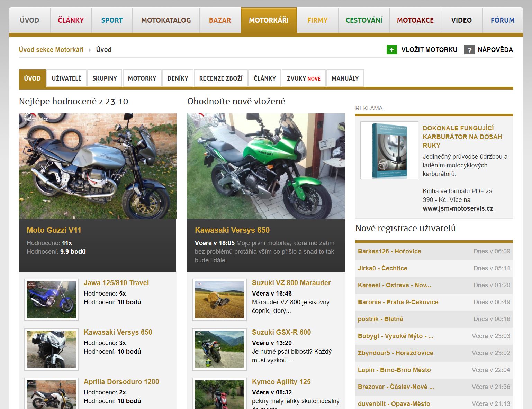Click the green plus Vložit motorku icon
Screen dimensions: 532x409
pyautogui.click(x=391, y=50)
